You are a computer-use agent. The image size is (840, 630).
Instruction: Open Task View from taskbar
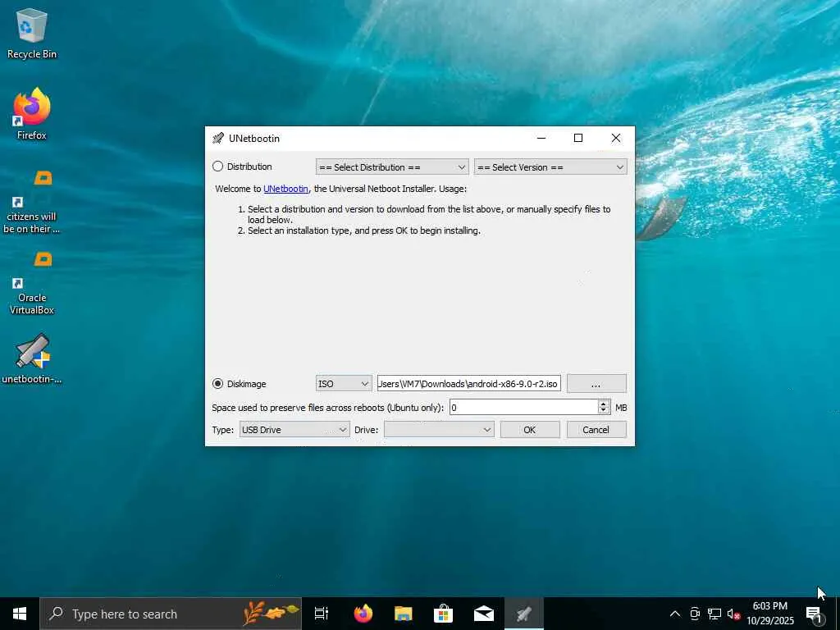point(322,614)
